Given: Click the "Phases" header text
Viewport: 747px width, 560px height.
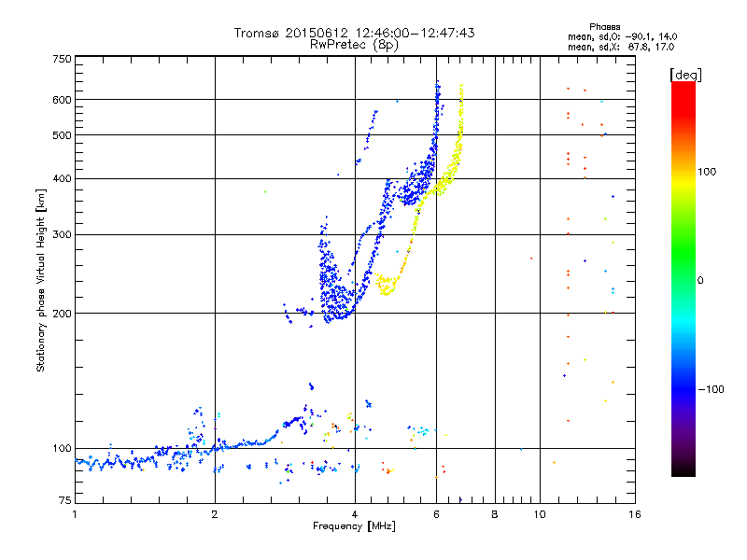Looking at the screenshot, I should [604, 27].
